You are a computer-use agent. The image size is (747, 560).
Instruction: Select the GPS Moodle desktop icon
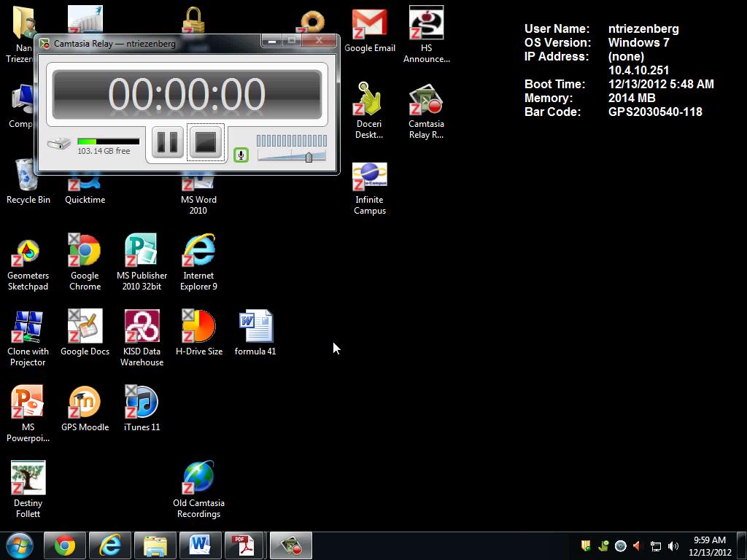coord(85,408)
